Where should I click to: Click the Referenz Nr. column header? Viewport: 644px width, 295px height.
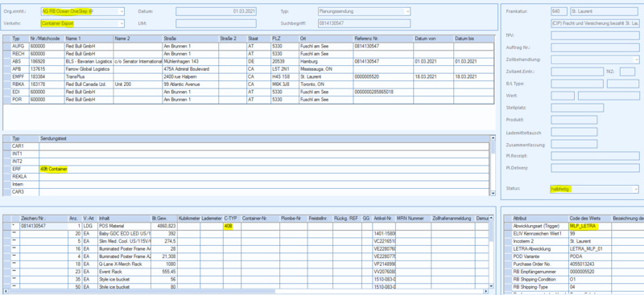[383, 39]
